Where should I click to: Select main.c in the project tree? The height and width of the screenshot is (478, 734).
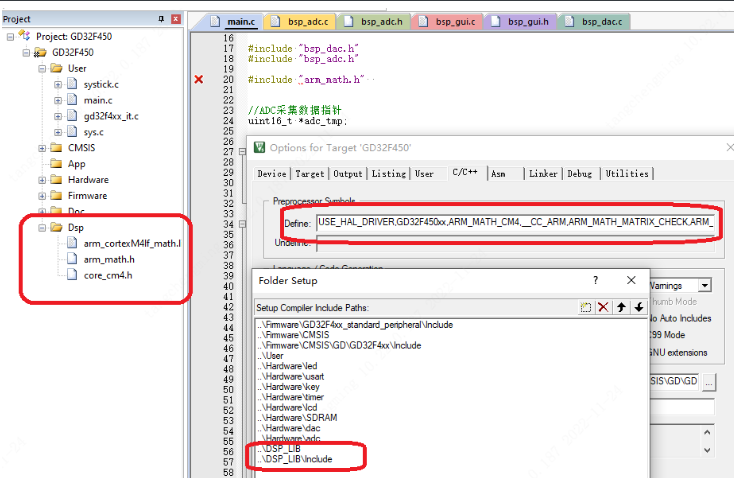point(98,100)
